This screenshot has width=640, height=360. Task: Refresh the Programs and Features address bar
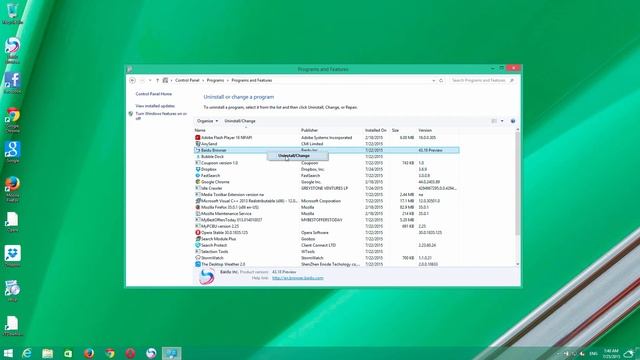tap(441, 80)
